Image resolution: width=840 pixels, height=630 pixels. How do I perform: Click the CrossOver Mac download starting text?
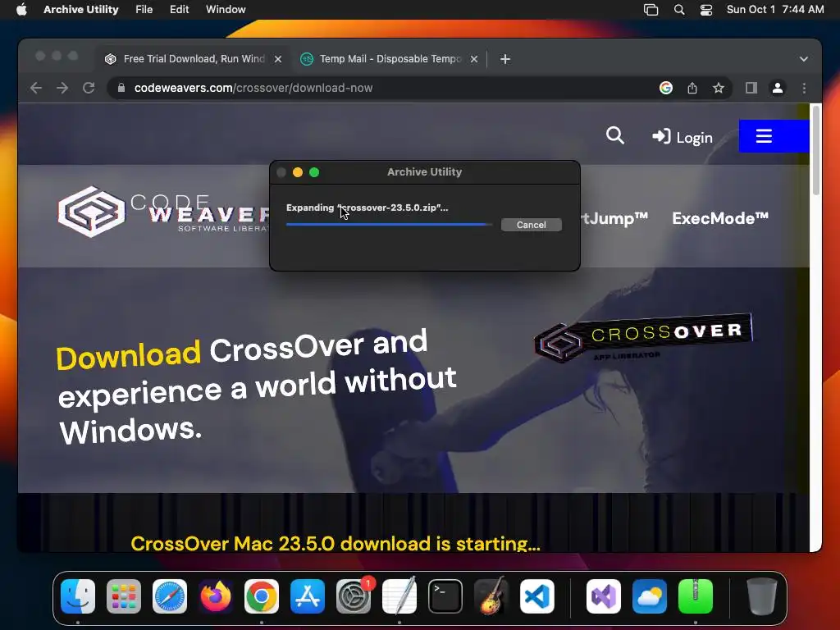pyautogui.click(x=336, y=543)
